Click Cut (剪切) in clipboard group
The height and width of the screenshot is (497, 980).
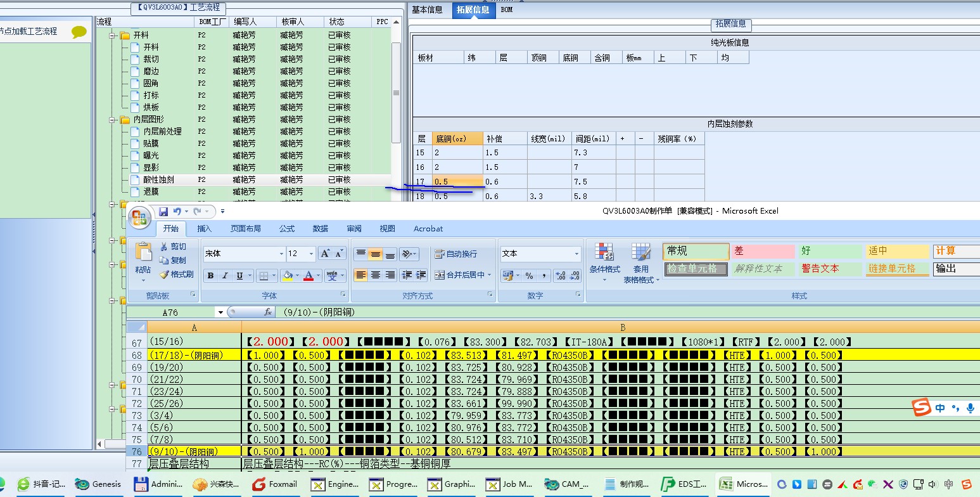coord(173,247)
